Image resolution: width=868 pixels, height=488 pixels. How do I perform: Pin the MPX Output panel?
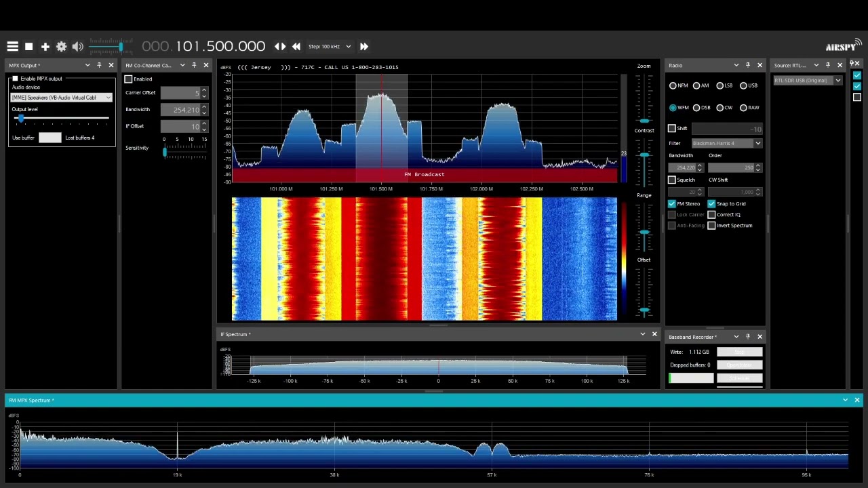pyautogui.click(x=99, y=65)
